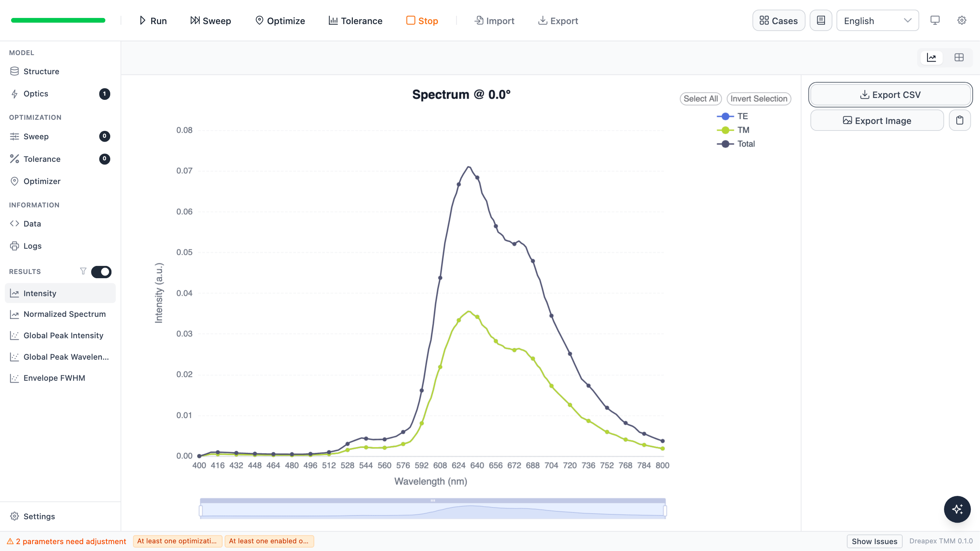980x551 pixels.
Task: Open the Logs page
Action: tap(60, 246)
